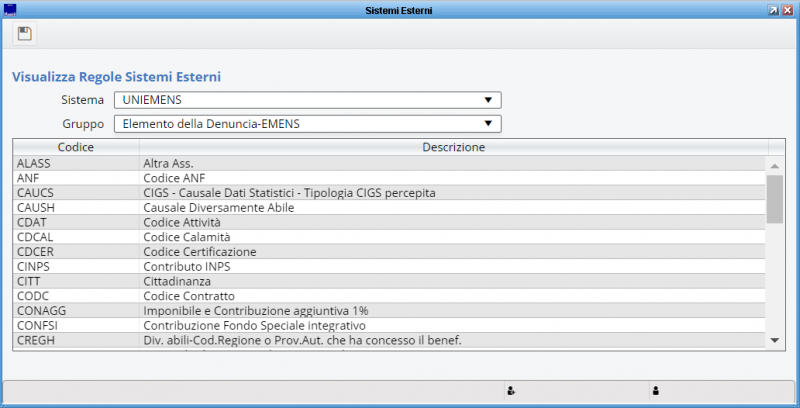Click the scrollbar up arrow
The height and width of the screenshot is (408, 800).
point(774,166)
